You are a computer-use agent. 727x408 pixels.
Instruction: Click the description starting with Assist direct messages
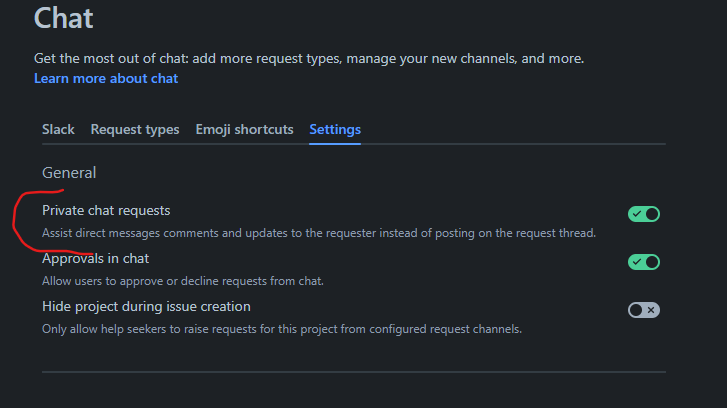pyautogui.click(x=318, y=233)
